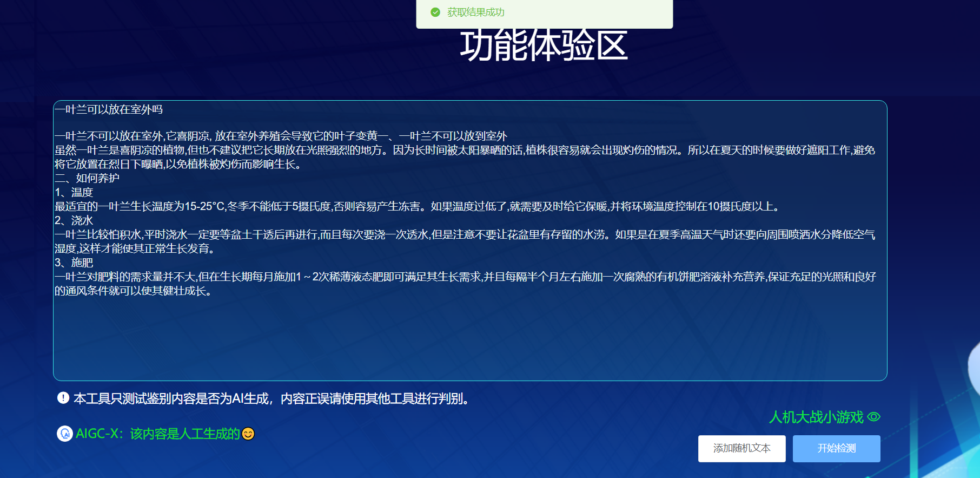Click the sentence starting 一叶兰不可以放在室外,它喜阴凉

click(x=281, y=136)
